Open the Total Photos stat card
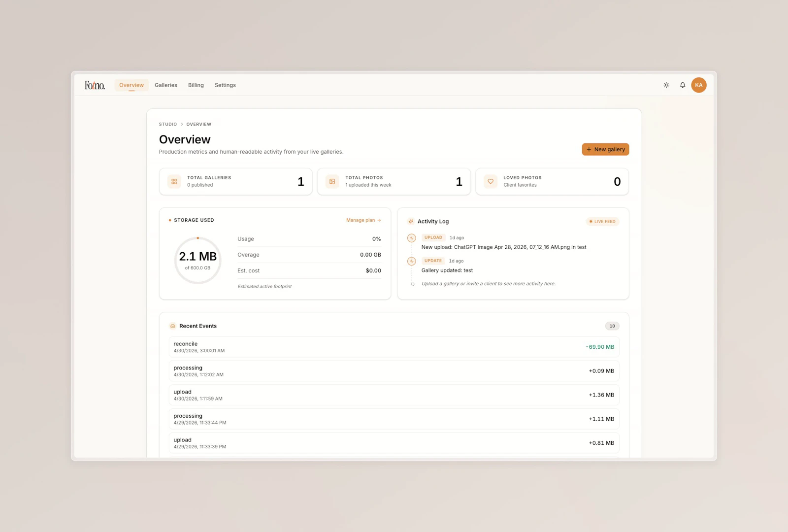Image resolution: width=788 pixels, height=532 pixels. pos(394,182)
